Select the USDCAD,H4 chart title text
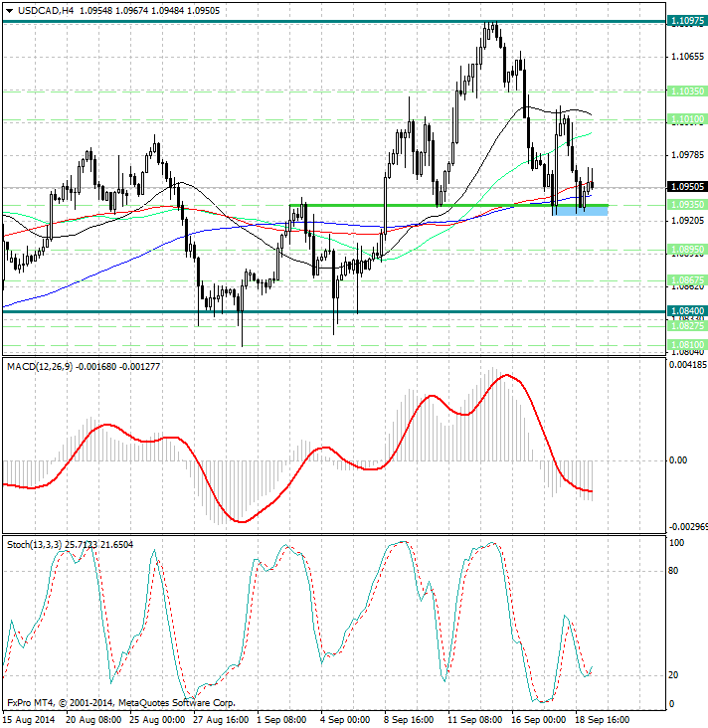 46,10
